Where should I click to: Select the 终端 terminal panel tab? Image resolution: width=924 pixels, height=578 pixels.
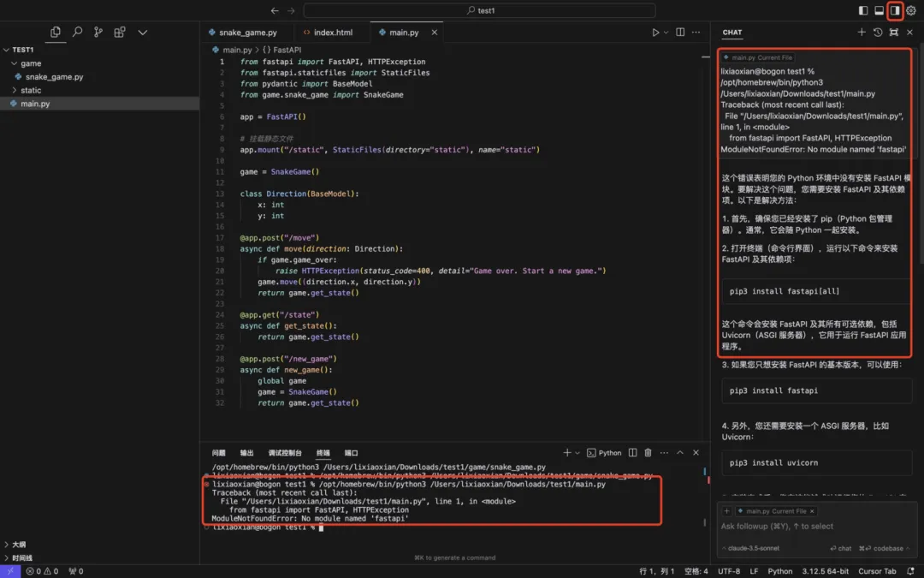click(x=323, y=453)
